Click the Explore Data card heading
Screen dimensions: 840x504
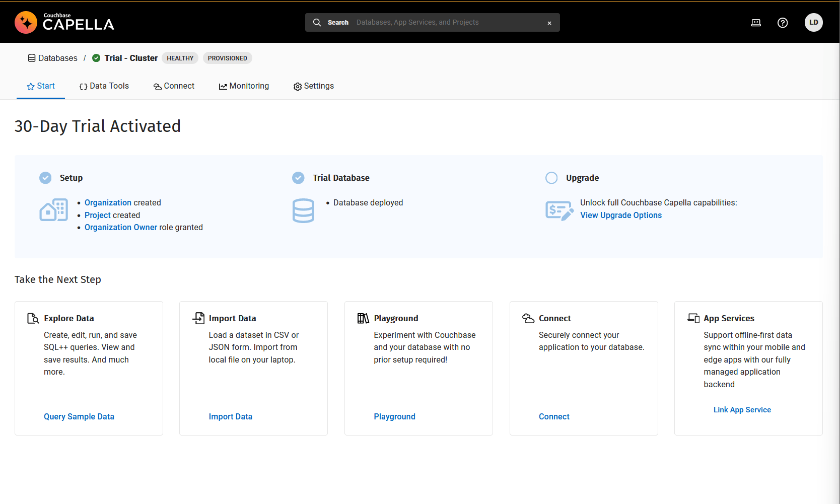(69, 319)
